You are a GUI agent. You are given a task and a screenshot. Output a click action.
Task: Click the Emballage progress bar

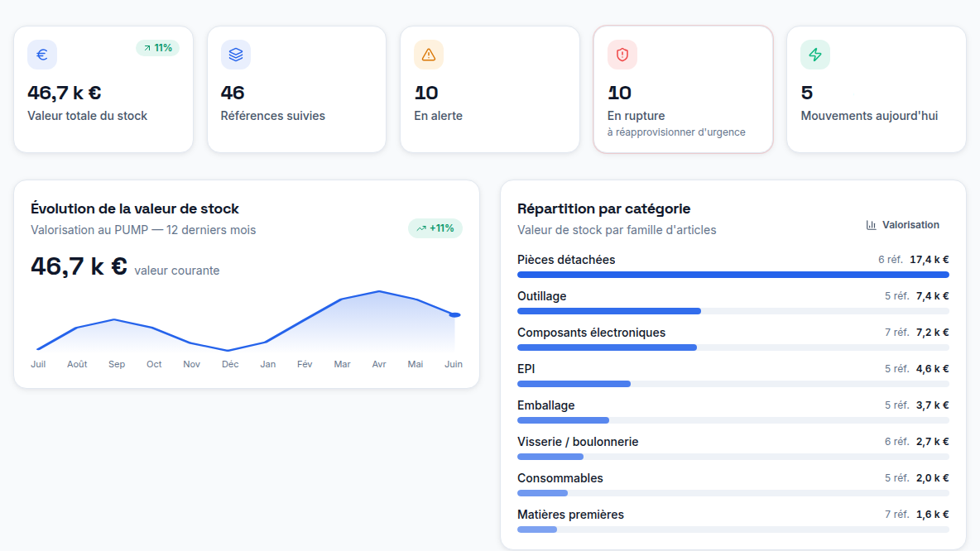(x=733, y=420)
